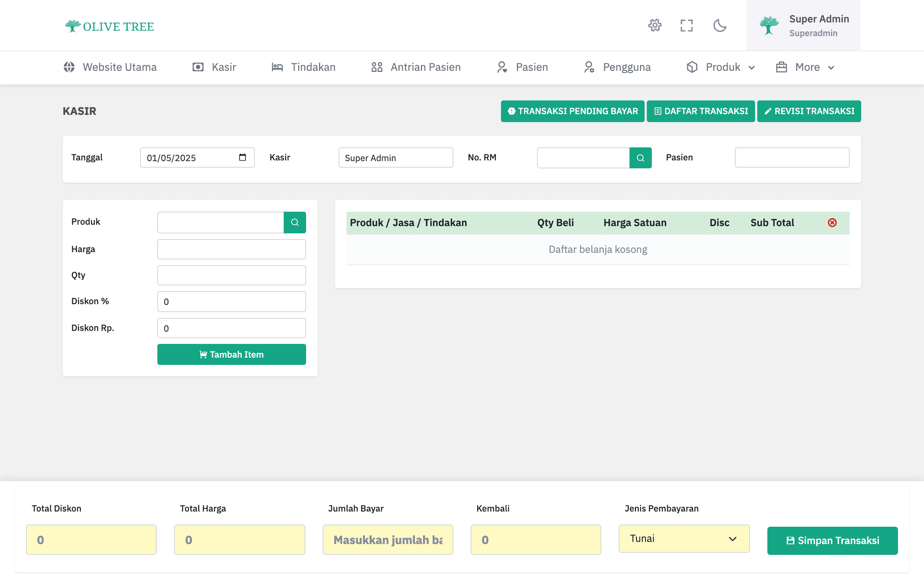Open the Pasien menu item
The height and width of the screenshot is (578, 924).
click(x=522, y=67)
